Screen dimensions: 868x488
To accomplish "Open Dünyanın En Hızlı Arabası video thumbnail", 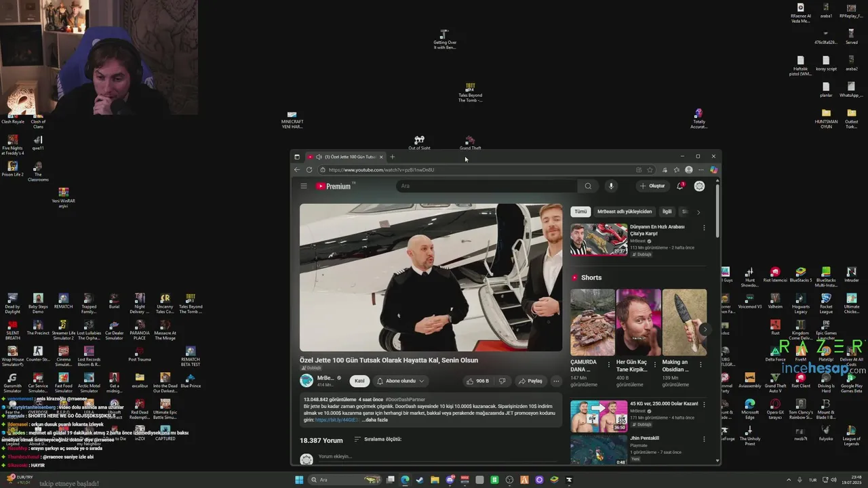I will [x=599, y=239].
